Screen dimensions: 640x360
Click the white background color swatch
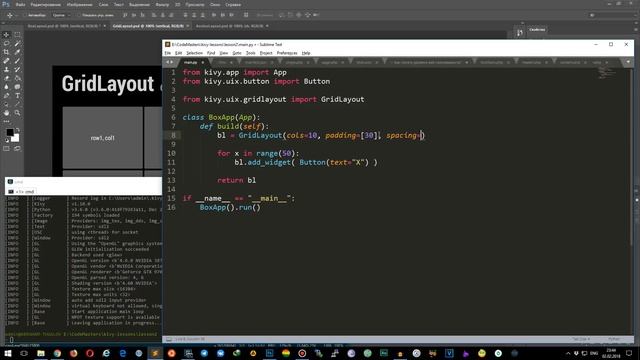[16, 139]
